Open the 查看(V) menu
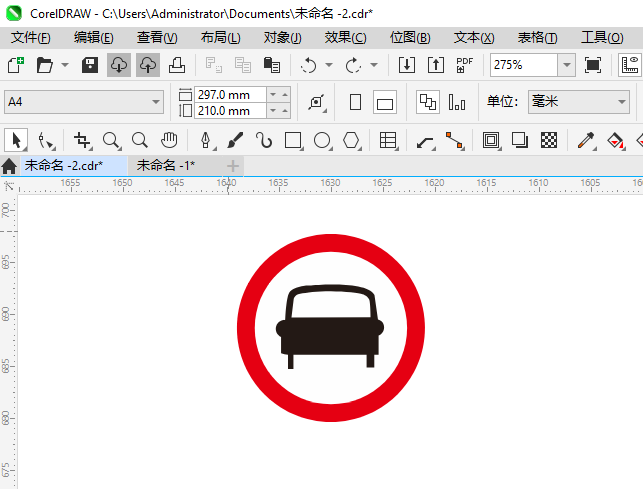Image resolution: width=643 pixels, height=489 pixels. 157,38
